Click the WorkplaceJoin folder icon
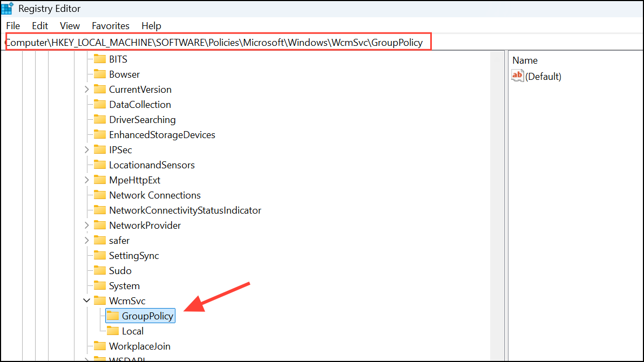 point(100,346)
